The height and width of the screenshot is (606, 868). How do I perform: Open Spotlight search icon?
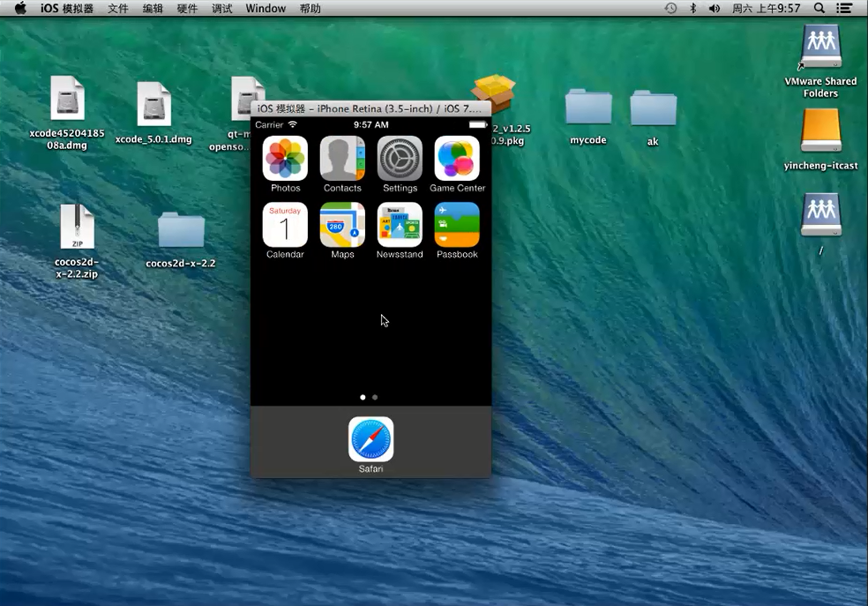click(x=819, y=8)
